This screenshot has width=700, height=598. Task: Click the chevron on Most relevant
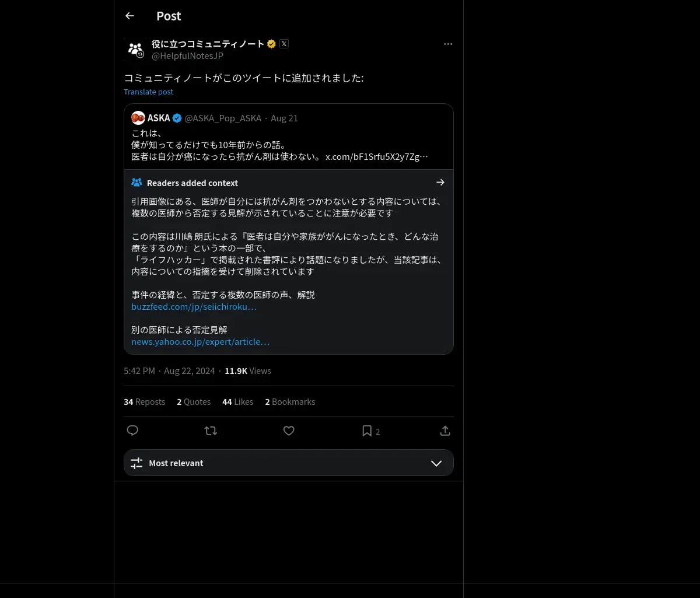click(x=436, y=463)
